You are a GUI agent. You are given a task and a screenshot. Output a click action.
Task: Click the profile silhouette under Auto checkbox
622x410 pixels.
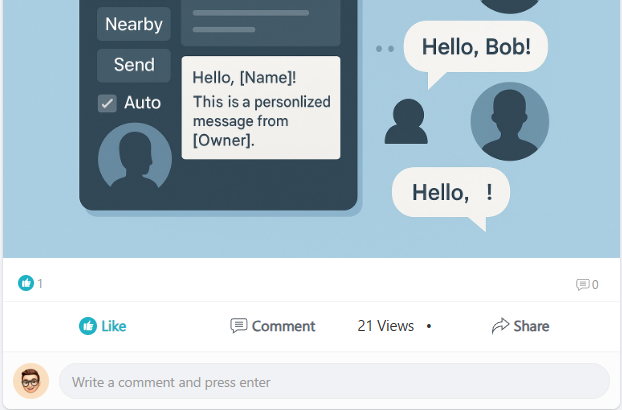click(135, 156)
